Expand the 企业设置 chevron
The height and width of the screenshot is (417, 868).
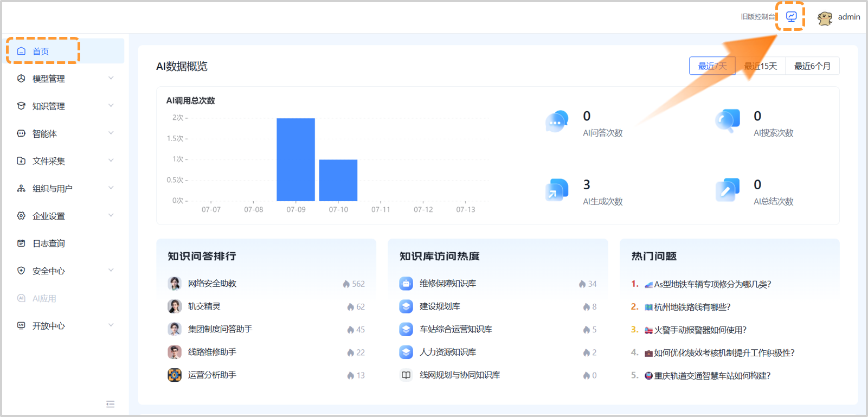coord(111,215)
